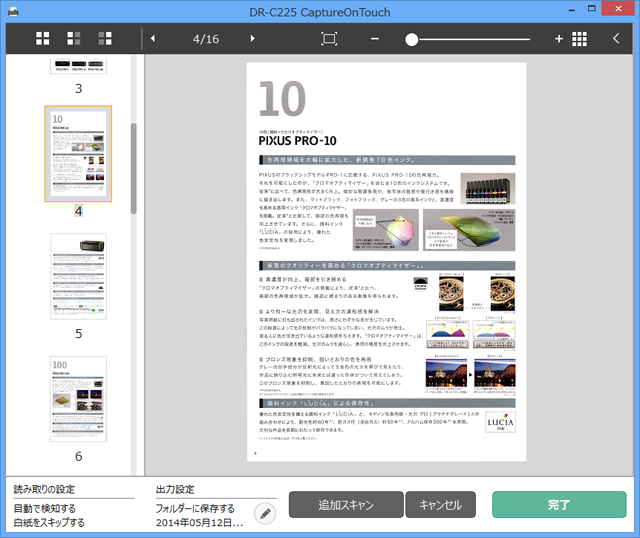Select the third view mode icon with three highlighted squares

click(x=105, y=38)
